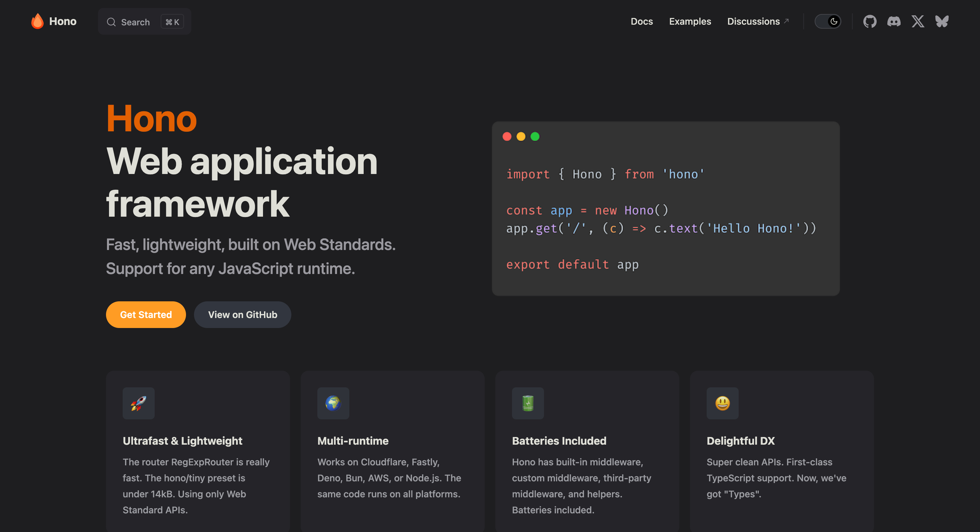
Task: Click the Multi-runtime feature card title
Action: [353, 440]
